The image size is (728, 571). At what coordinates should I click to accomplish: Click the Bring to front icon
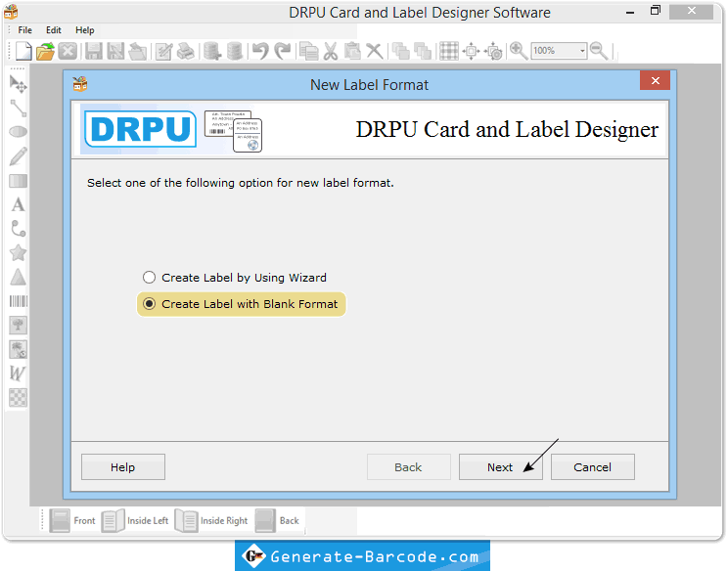[400, 51]
